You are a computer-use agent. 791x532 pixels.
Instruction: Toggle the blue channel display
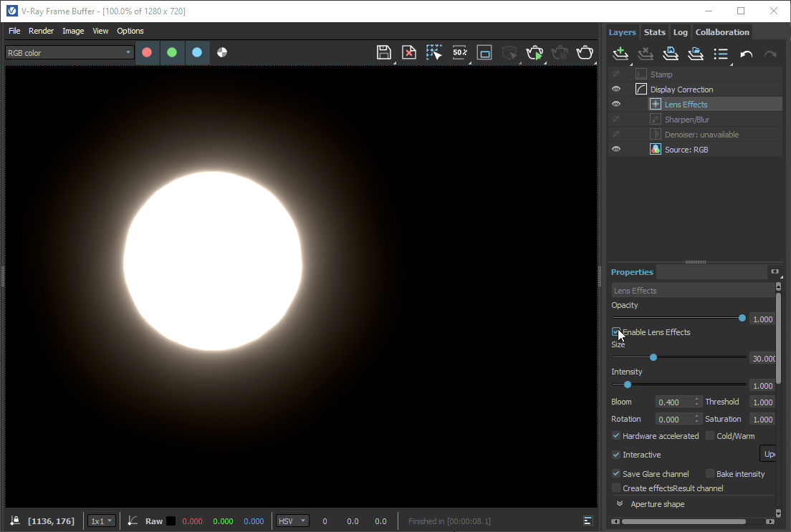(x=197, y=52)
